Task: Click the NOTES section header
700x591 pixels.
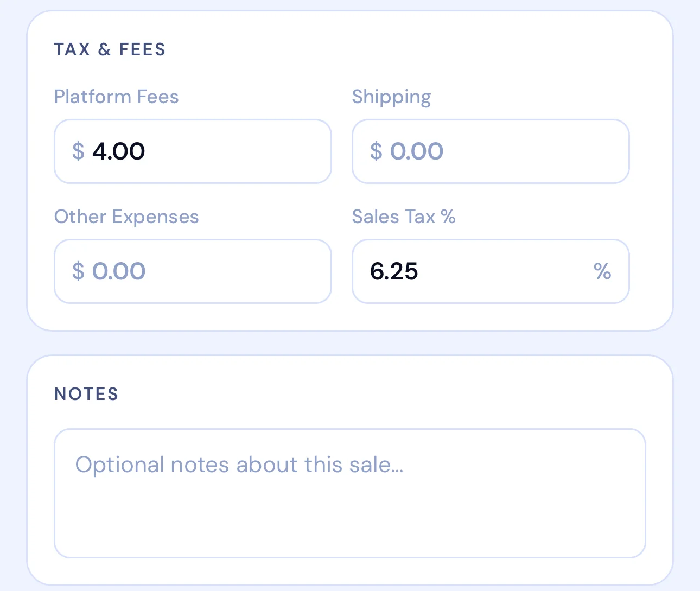Action: click(86, 394)
